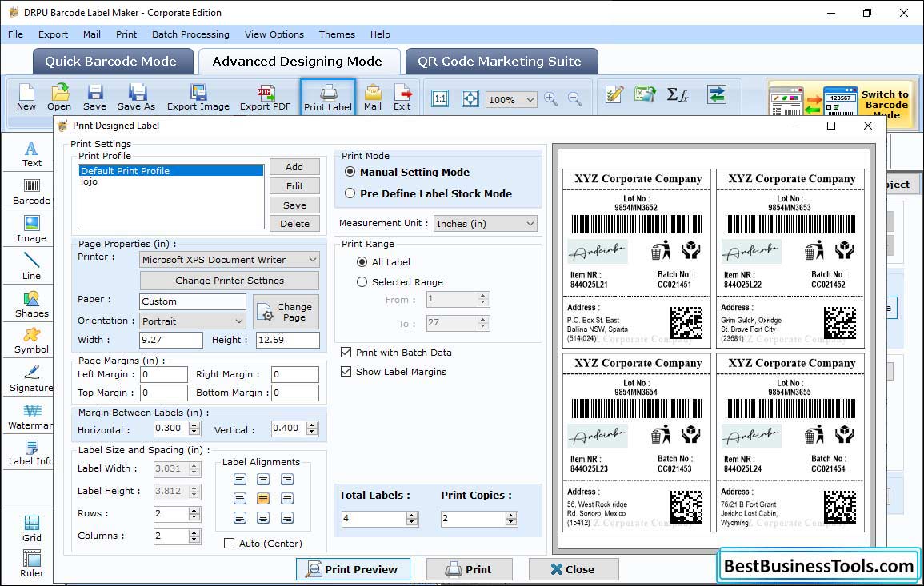Viewport: 924px width, 586px height.
Task: Toggle Print with Batch Data checkbox
Action: pos(346,353)
